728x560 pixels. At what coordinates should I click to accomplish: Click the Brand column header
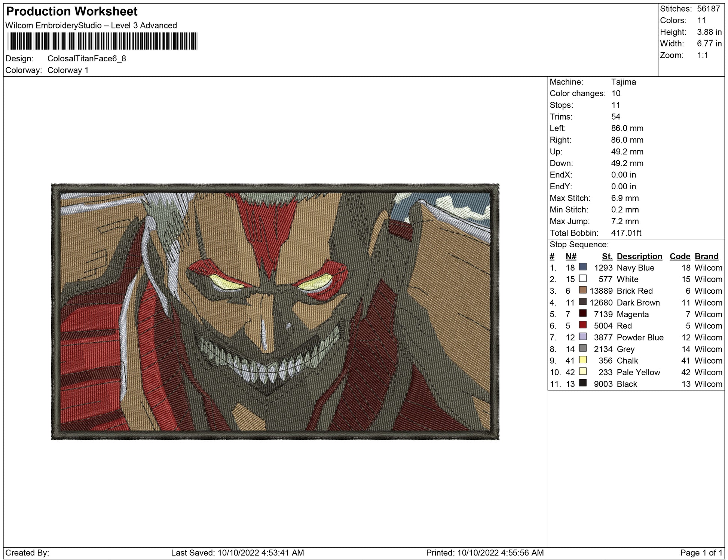point(706,256)
